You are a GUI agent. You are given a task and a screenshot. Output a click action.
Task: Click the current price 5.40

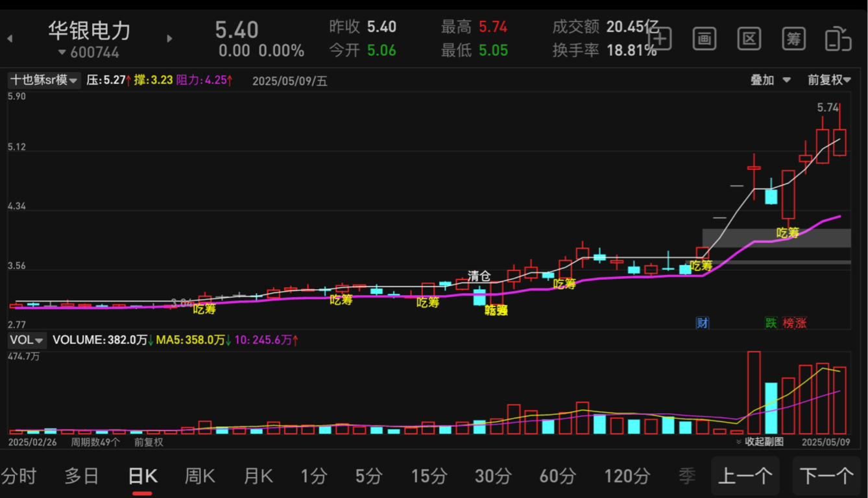(237, 30)
